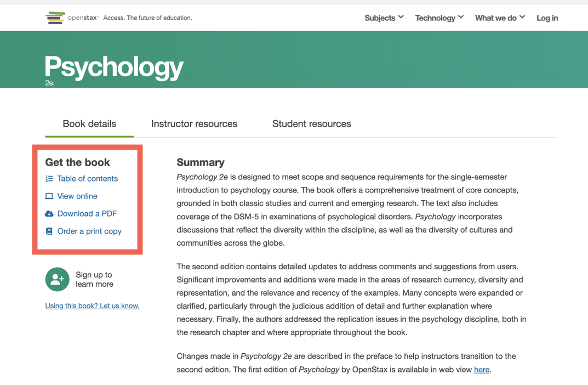588x385 pixels.
Task: Click the View online link
Action: pyautogui.click(x=77, y=196)
